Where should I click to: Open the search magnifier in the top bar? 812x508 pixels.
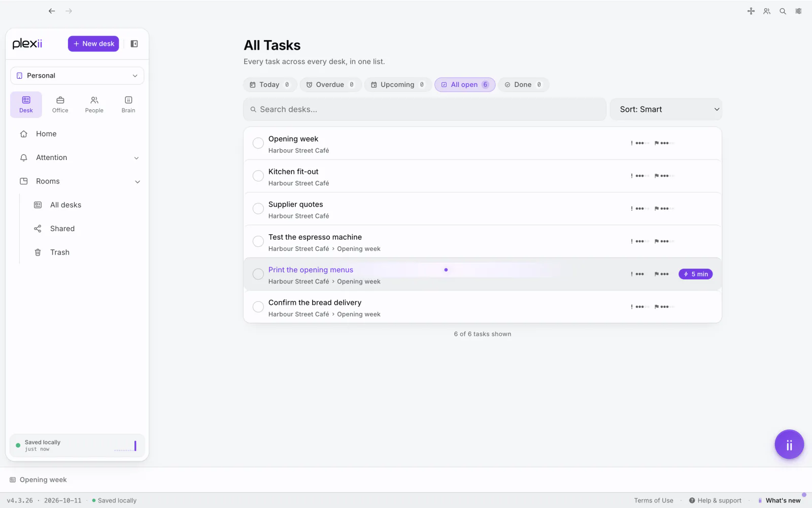(783, 11)
